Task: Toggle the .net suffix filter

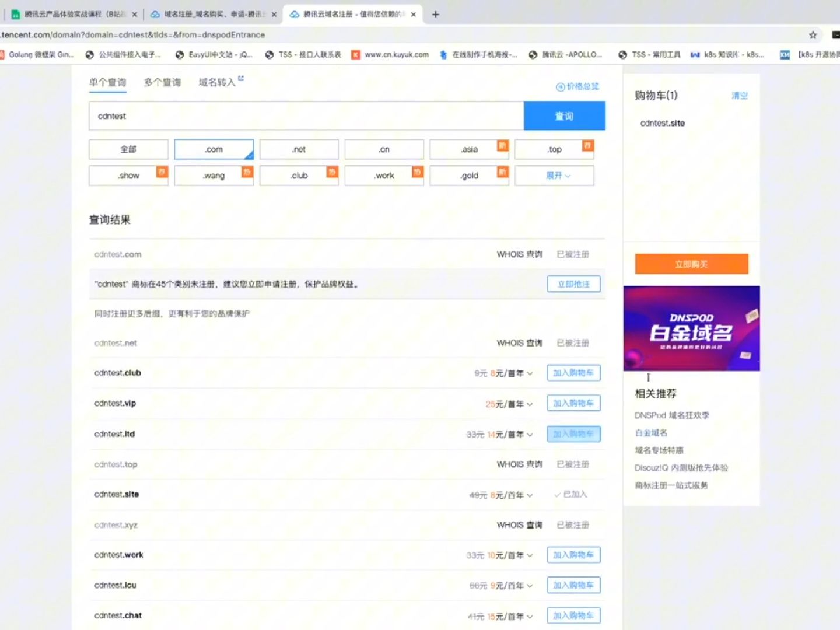Action: coord(299,149)
